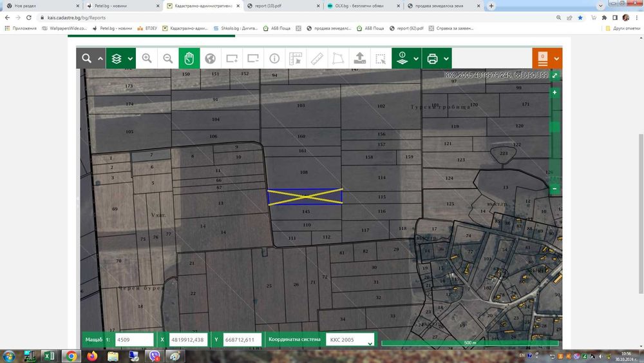Select the zoom out magnifier tool

pos(168,58)
